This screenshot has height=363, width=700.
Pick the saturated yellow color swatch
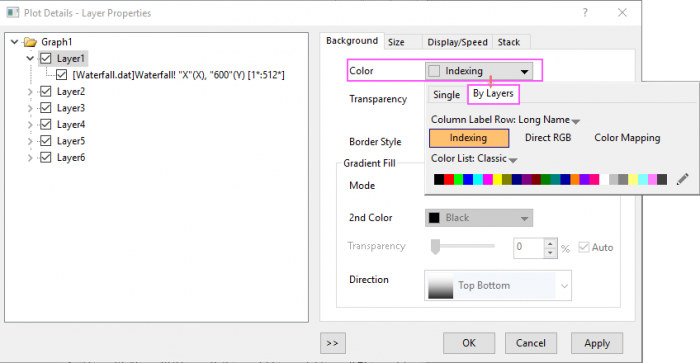point(497,179)
